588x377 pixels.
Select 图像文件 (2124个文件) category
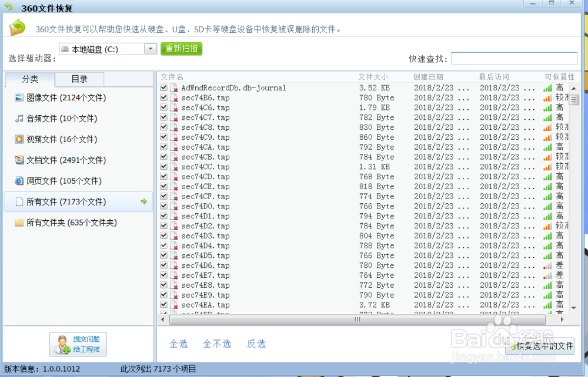click(x=78, y=97)
